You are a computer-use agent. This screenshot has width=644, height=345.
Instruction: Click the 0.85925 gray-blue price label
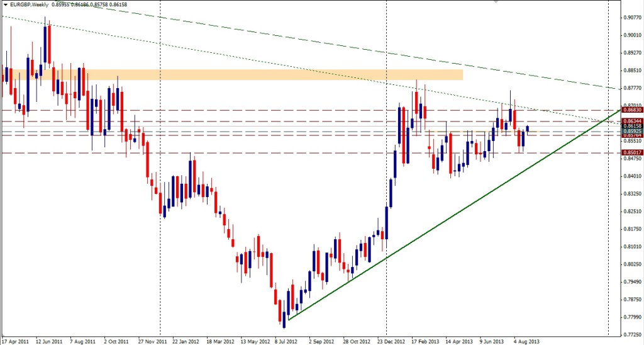point(631,131)
